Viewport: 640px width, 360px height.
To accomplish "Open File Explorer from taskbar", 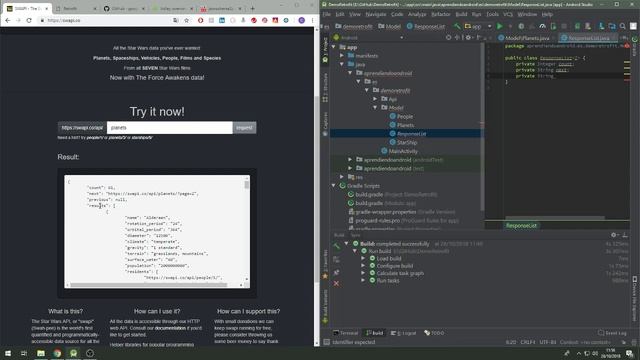I will [41, 353].
